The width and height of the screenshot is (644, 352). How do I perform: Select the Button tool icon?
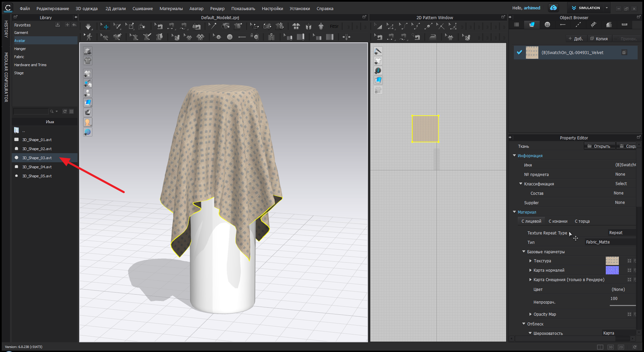point(230,37)
